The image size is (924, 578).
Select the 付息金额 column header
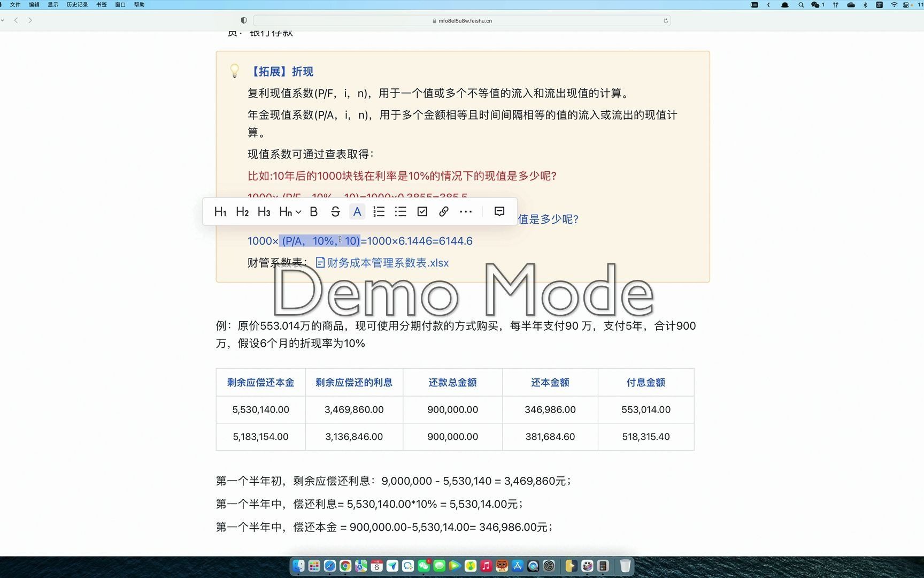click(646, 382)
